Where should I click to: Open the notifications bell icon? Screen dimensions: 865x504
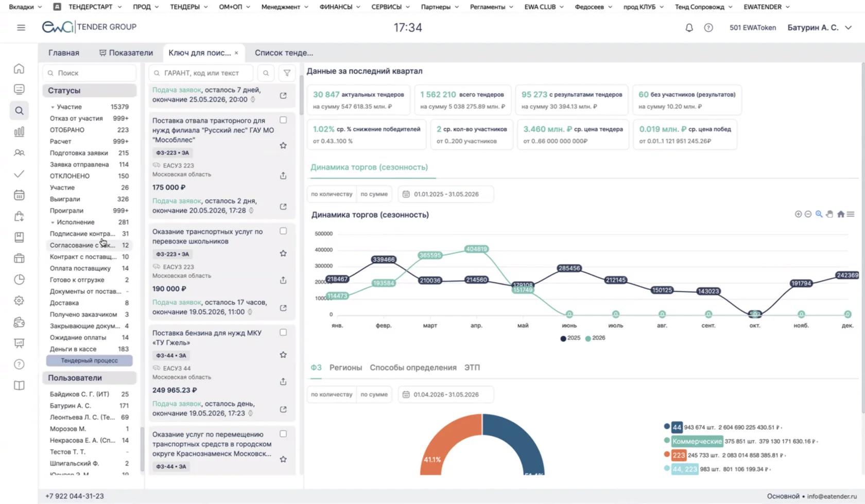(689, 28)
